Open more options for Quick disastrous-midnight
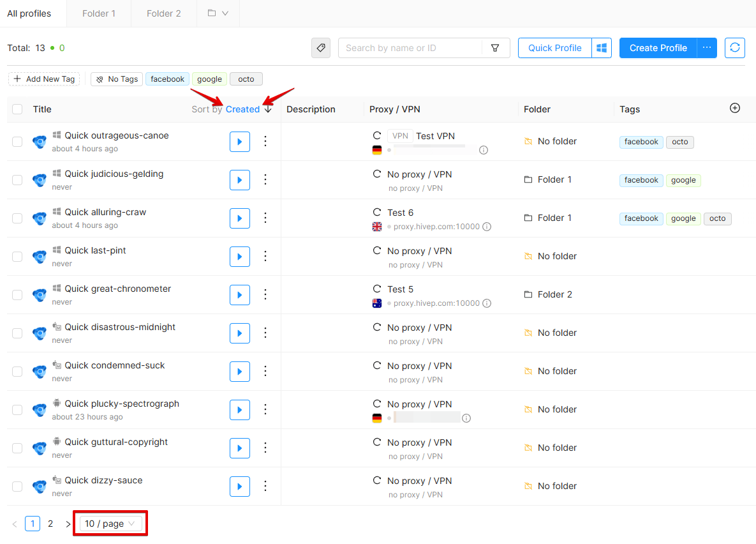 click(265, 333)
